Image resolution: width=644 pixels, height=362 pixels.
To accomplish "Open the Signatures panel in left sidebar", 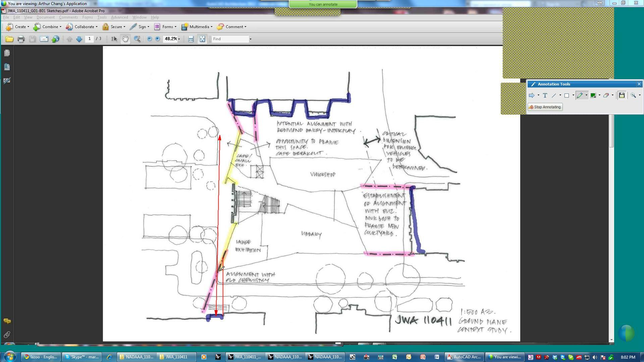I will (x=7, y=81).
